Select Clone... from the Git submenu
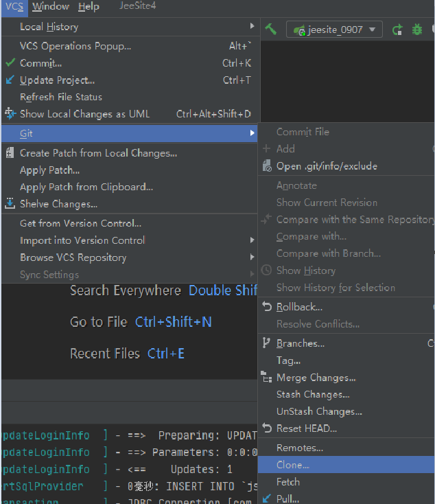 tap(293, 465)
